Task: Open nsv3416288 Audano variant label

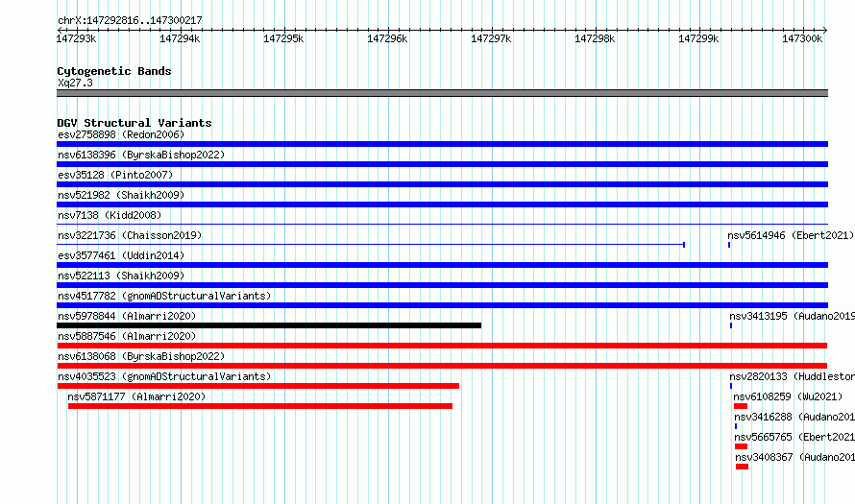Action: [794, 417]
